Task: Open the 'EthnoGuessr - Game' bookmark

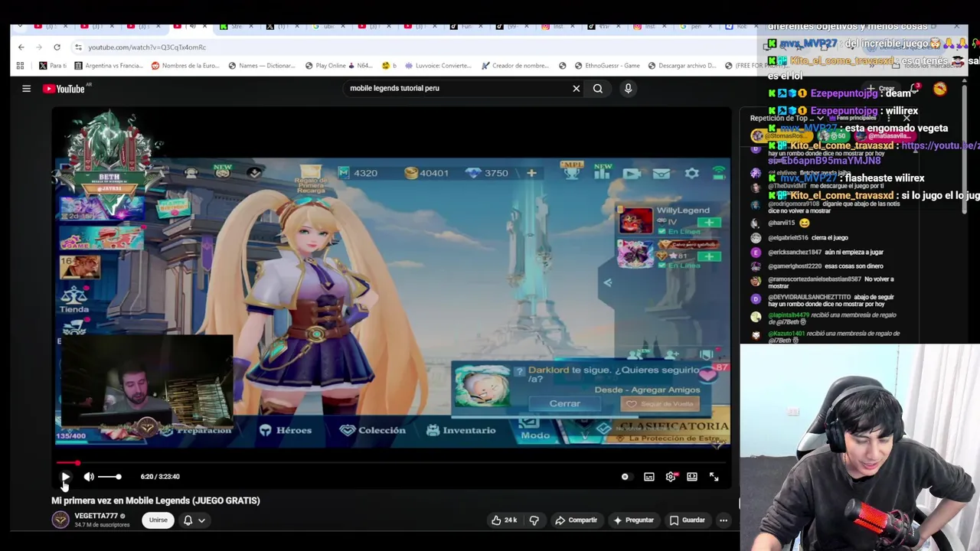Action: tap(606, 66)
